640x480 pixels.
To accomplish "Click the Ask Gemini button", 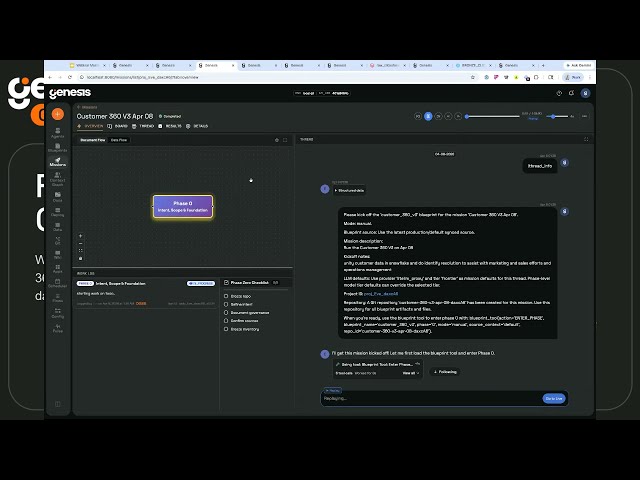I will 578,65.
